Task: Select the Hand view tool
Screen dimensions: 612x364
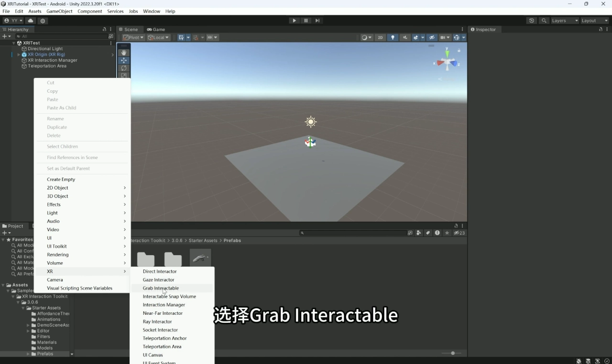Action: pyautogui.click(x=124, y=53)
